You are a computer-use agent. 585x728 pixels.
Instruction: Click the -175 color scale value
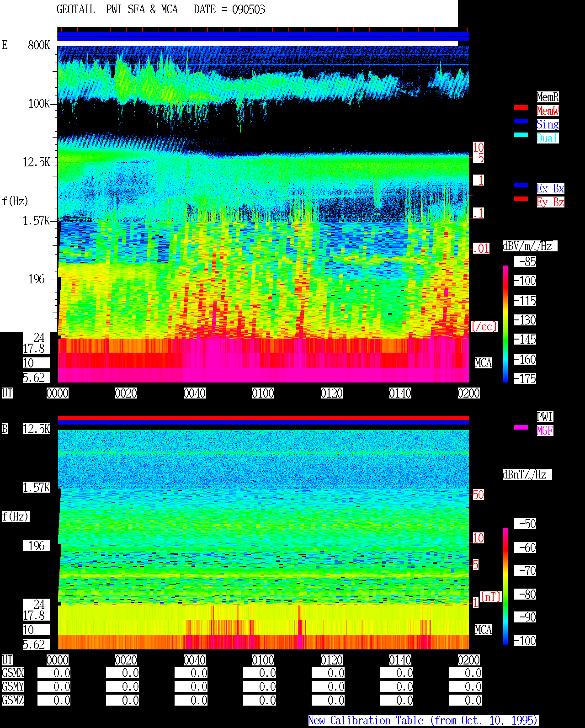[x=525, y=378]
